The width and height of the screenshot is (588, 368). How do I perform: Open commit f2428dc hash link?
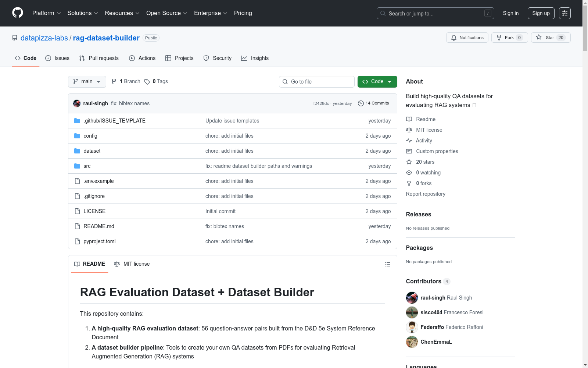[x=321, y=103]
